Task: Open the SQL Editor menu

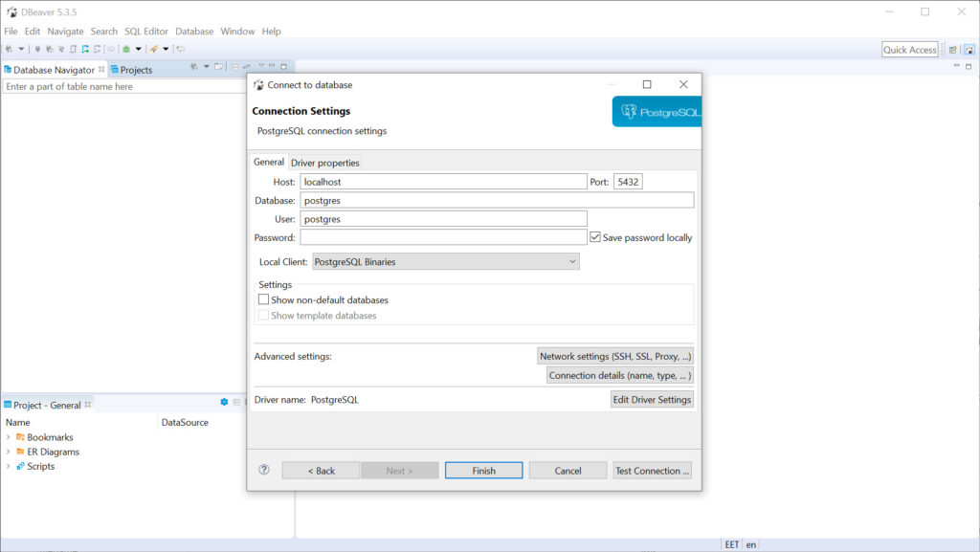Action: (x=145, y=32)
